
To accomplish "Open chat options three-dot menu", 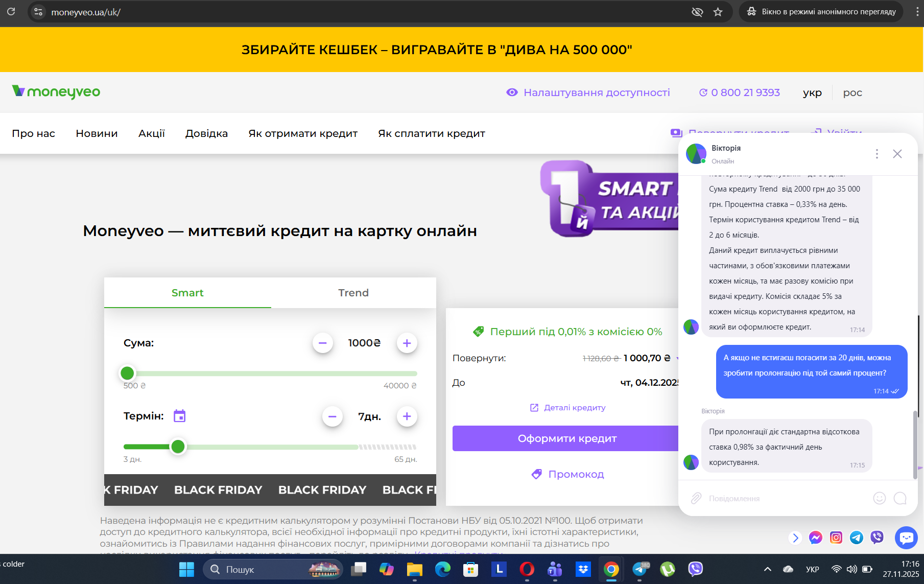I will click(877, 154).
